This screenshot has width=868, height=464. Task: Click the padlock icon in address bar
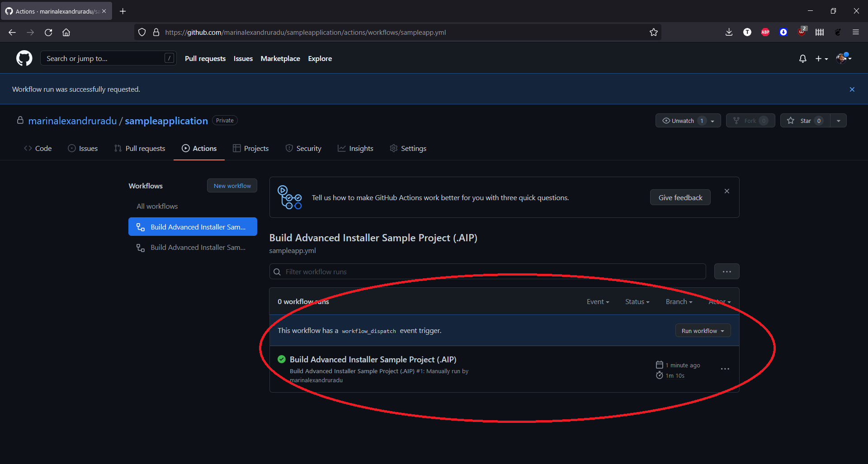tap(156, 33)
